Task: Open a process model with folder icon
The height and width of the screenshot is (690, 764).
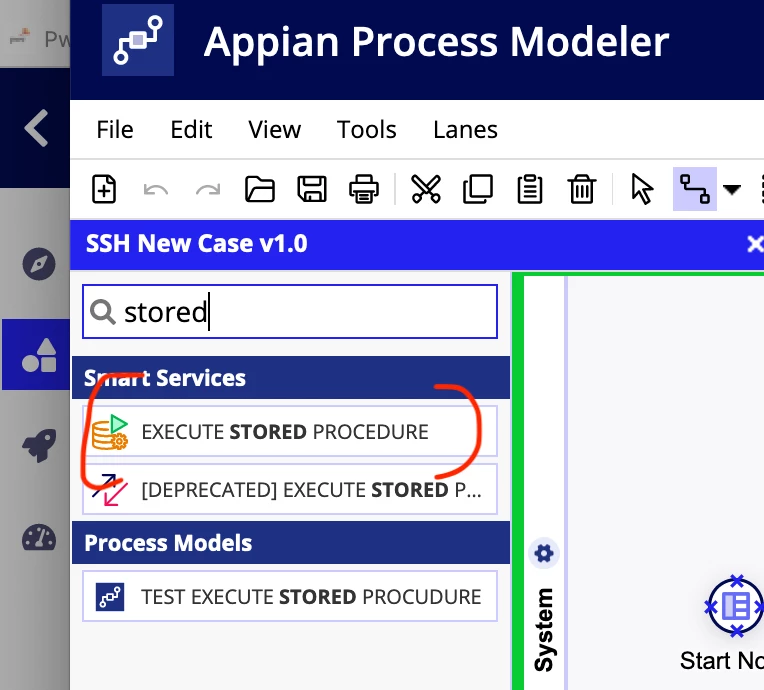Action: pos(260,189)
